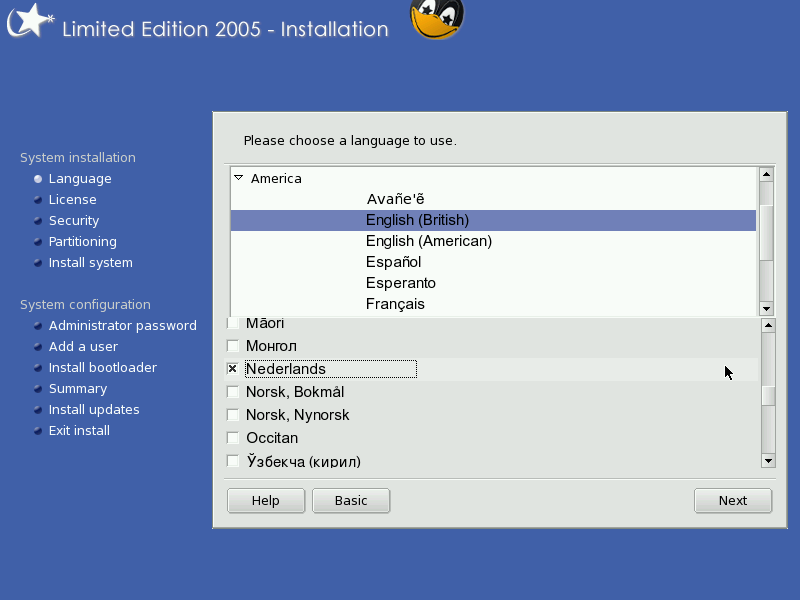
Task: Tick the Ўзбекча (кирил) checkbox
Action: tap(233, 461)
